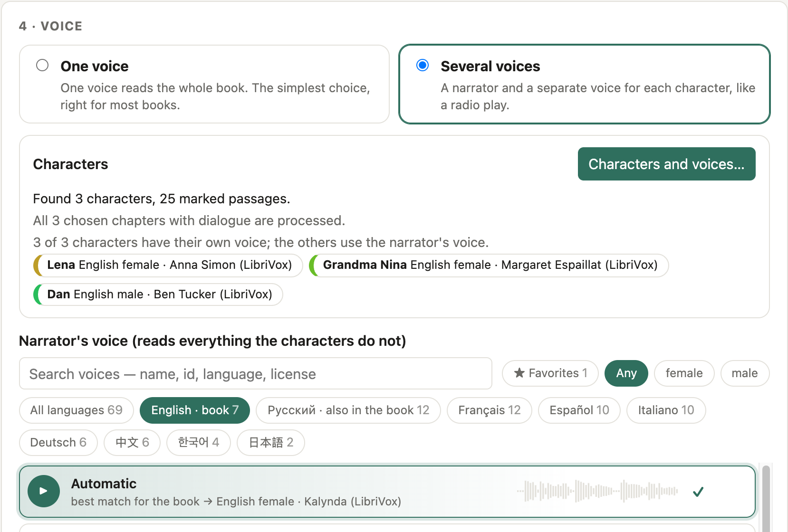Click the star icon in Favorites
Viewport: 788px width, 532px height.
[x=519, y=373]
